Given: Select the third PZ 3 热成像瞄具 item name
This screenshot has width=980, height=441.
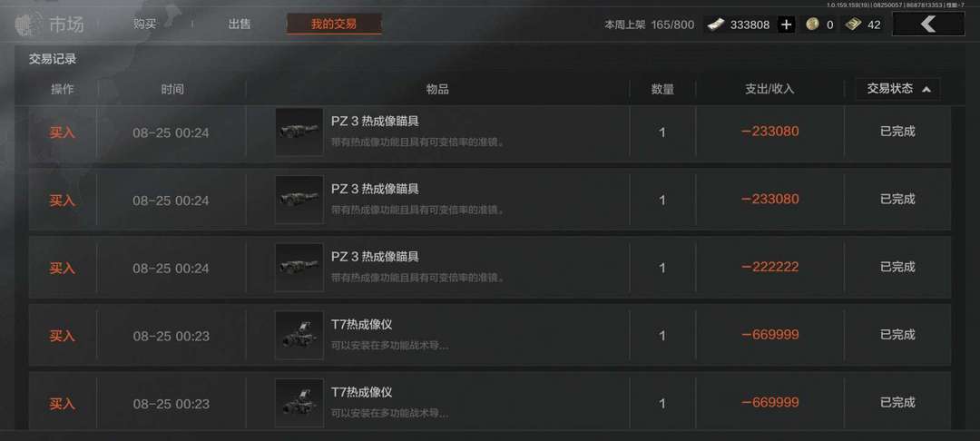Looking at the screenshot, I should (x=375, y=257).
